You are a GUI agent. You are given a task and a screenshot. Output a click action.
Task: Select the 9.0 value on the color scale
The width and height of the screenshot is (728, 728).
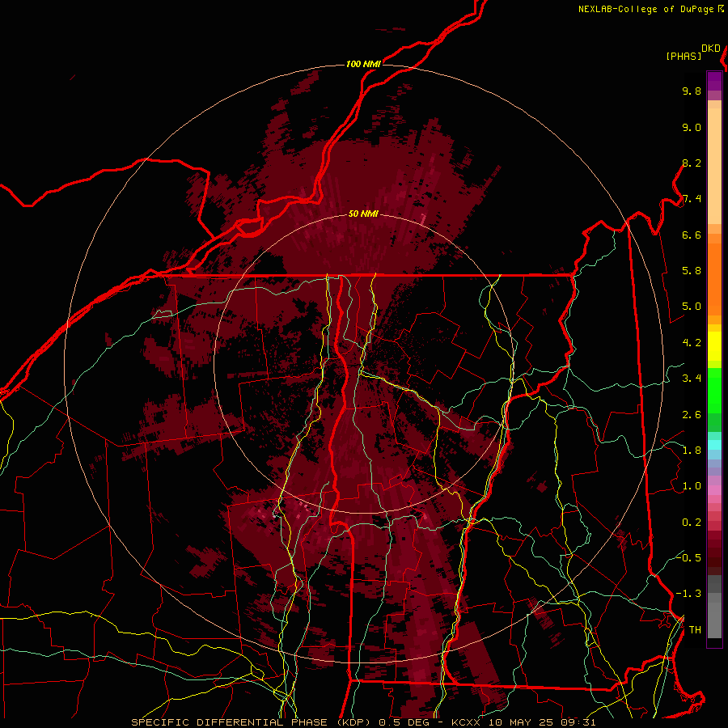click(692, 127)
